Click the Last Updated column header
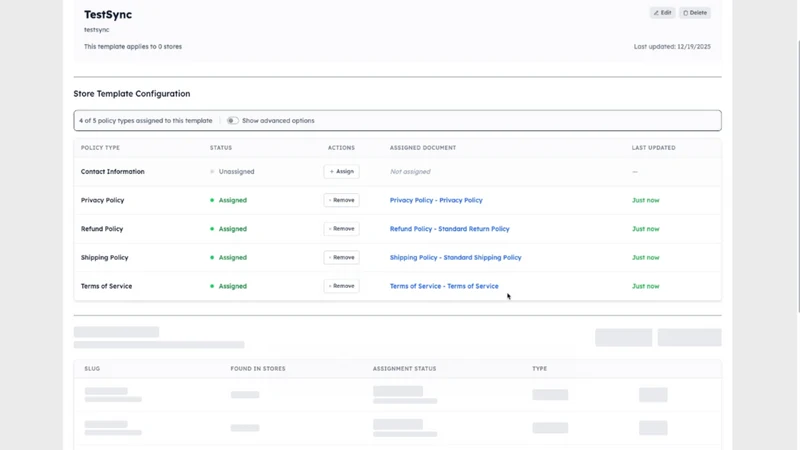800x450 pixels. click(654, 147)
